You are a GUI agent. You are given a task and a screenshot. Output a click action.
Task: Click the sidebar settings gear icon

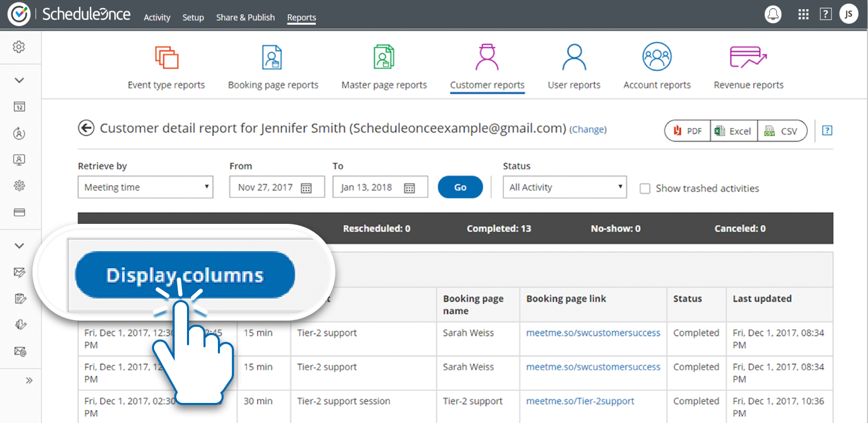click(x=19, y=47)
